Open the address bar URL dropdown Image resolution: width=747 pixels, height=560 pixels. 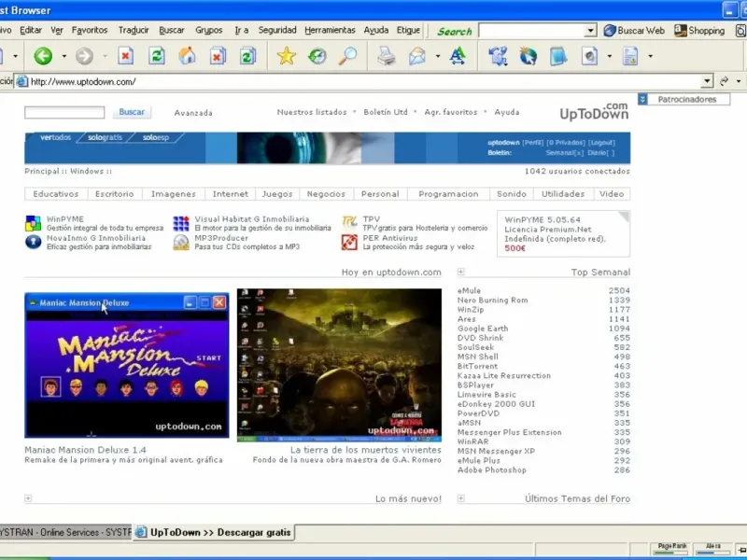[x=706, y=81]
